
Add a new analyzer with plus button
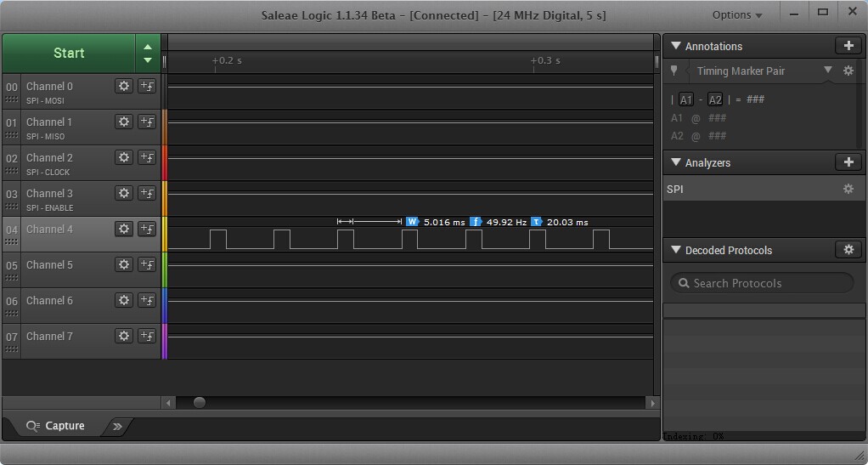coord(848,162)
